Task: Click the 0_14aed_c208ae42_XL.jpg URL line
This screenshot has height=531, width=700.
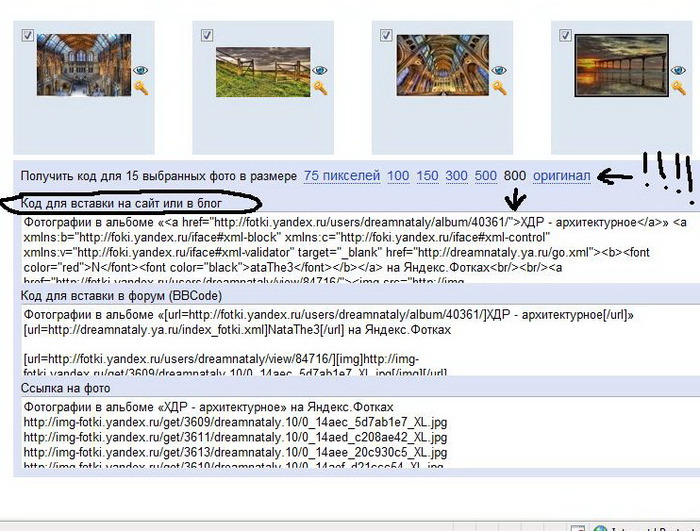Action: click(235, 437)
